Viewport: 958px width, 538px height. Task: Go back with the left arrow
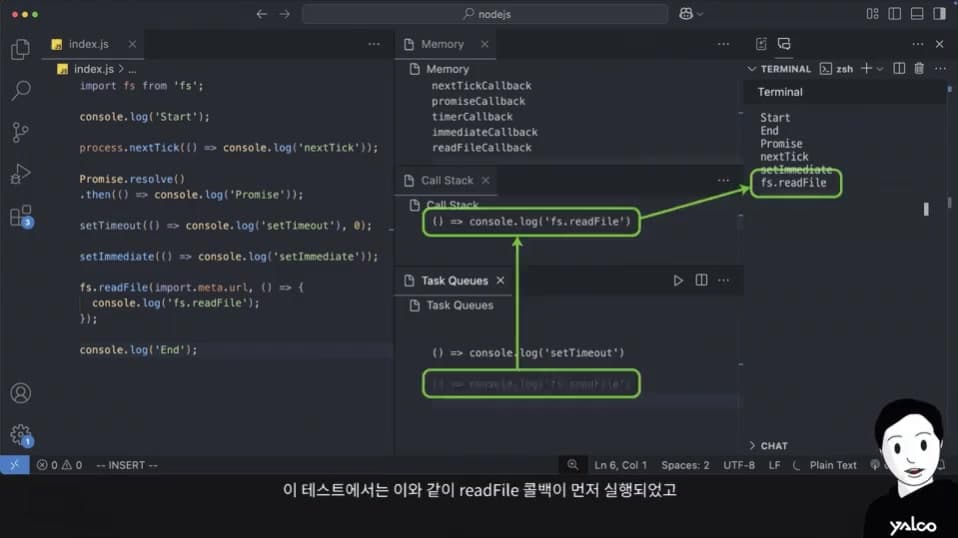(x=261, y=14)
